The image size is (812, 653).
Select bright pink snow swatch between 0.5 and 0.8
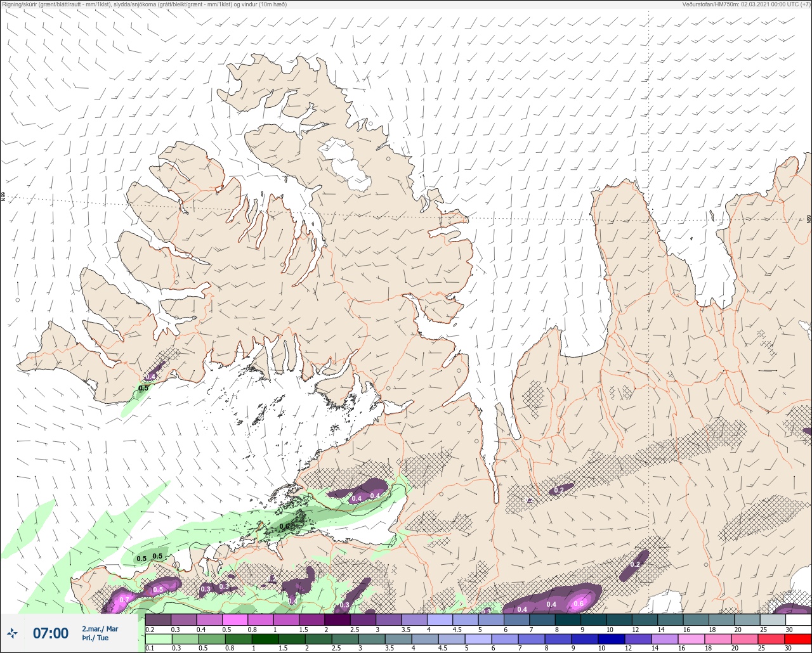(235, 619)
